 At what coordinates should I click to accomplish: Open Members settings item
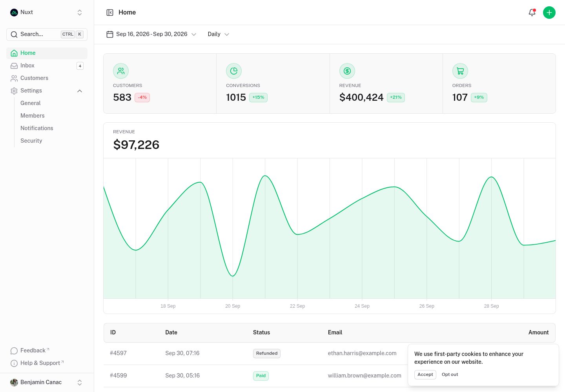tap(52, 116)
